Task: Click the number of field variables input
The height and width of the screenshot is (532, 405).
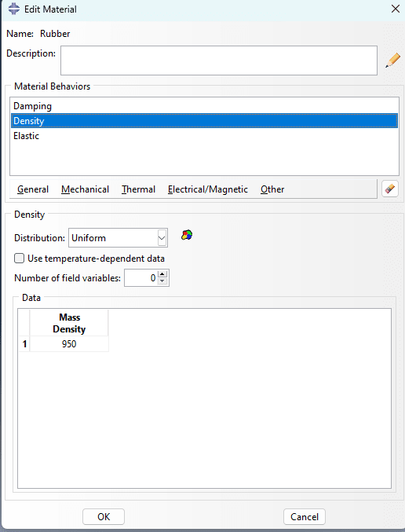Action: point(140,278)
